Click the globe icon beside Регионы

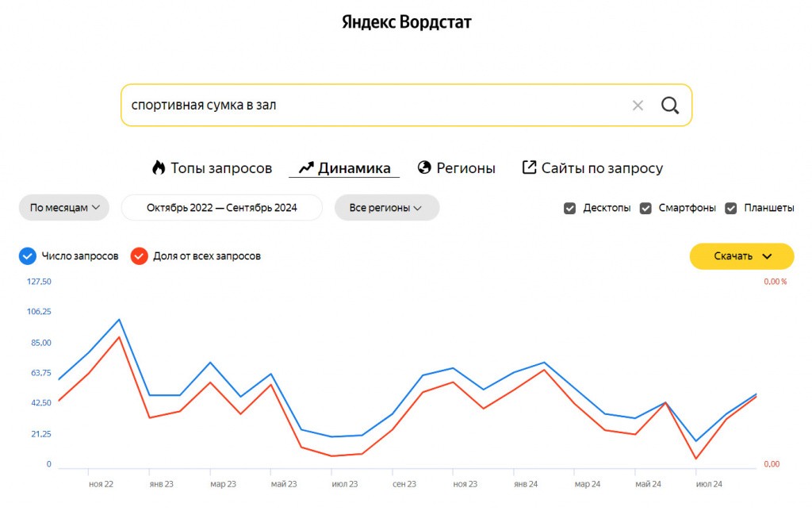coord(424,167)
